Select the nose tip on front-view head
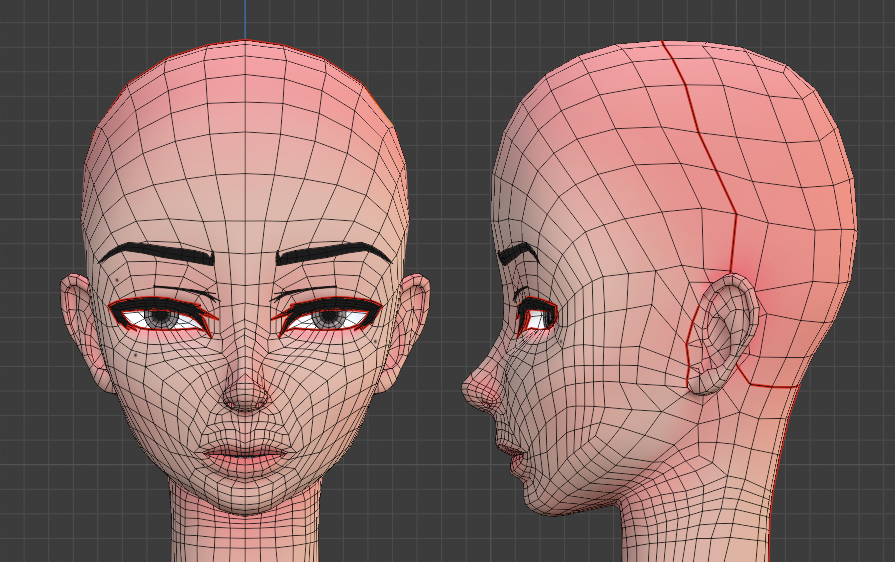The height and width of the screenshot is (562, 895). coord(245,393)
